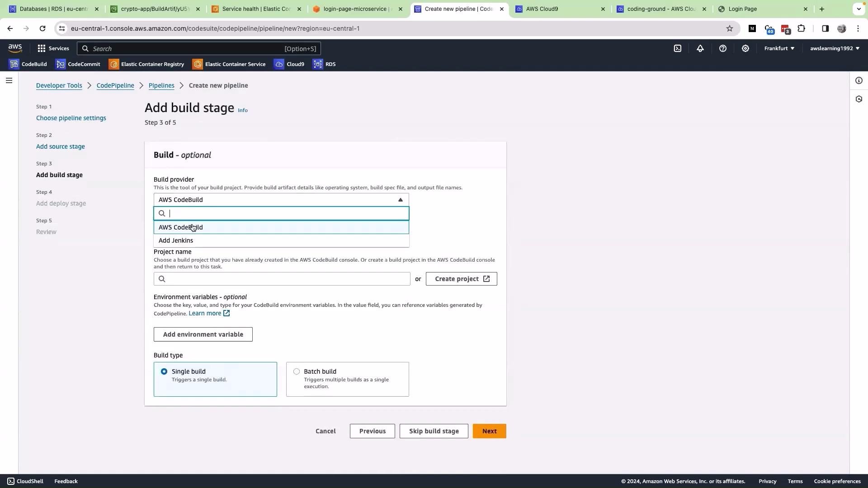Open Learn more link
The height and width of the screenshot is (488, 868).
click(205, 313)
